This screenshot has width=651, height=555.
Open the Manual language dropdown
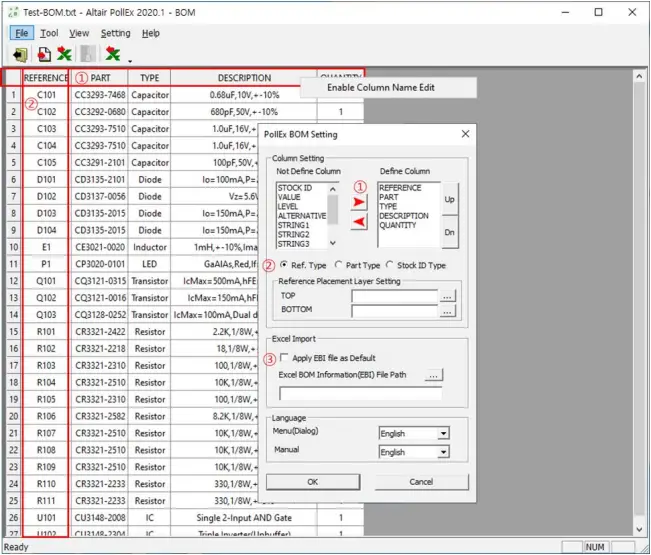click(414, 452)
